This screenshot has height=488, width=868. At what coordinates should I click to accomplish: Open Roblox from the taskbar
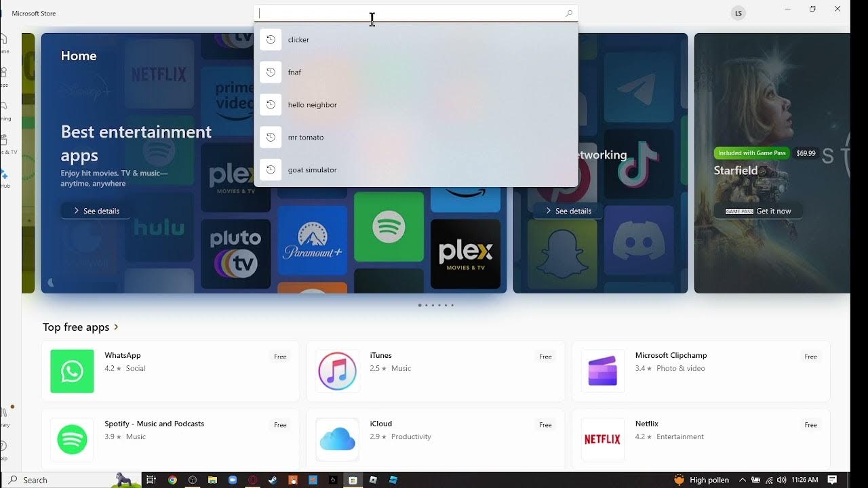coord(373,480)
